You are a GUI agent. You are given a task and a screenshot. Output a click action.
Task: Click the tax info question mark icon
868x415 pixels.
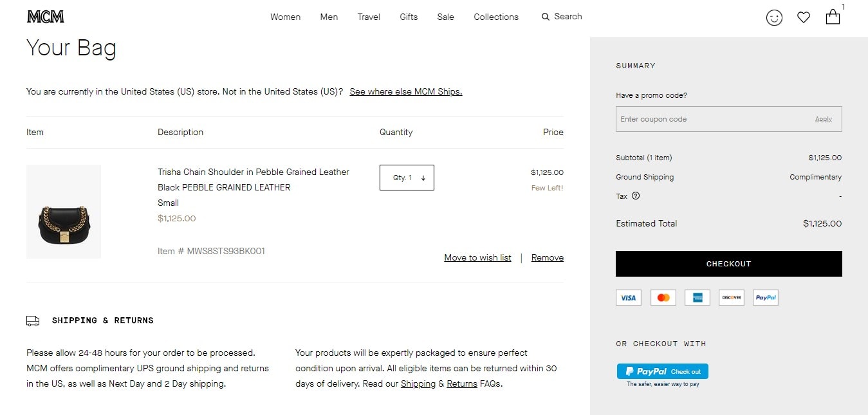(636, 196)
